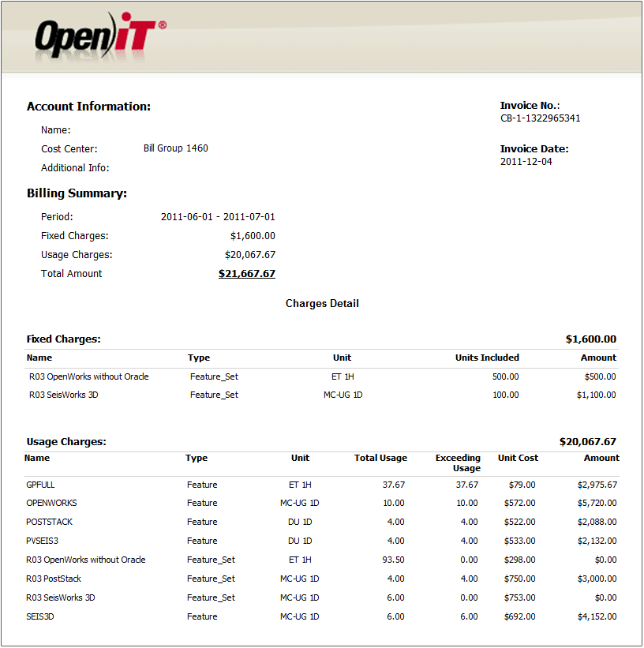
Task: Click the $572.00 unit cost for OPENWORKS
Action: click(x=519, y=503)
